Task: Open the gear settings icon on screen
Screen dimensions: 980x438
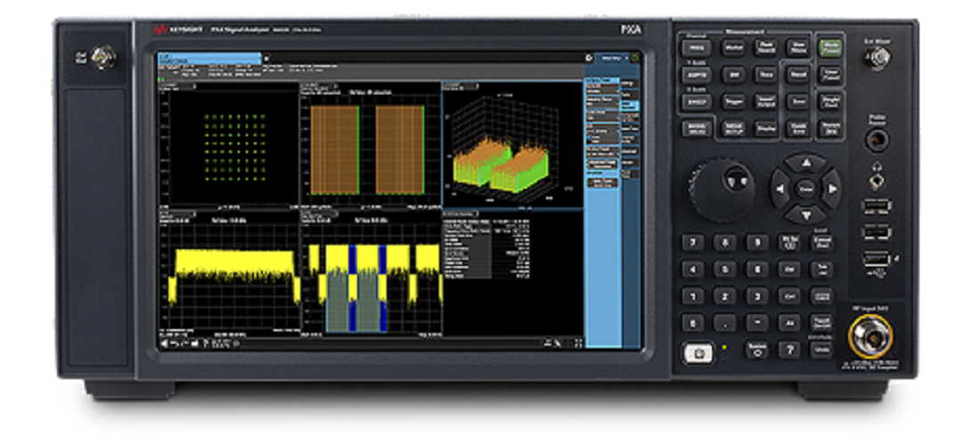Action: 589,58
